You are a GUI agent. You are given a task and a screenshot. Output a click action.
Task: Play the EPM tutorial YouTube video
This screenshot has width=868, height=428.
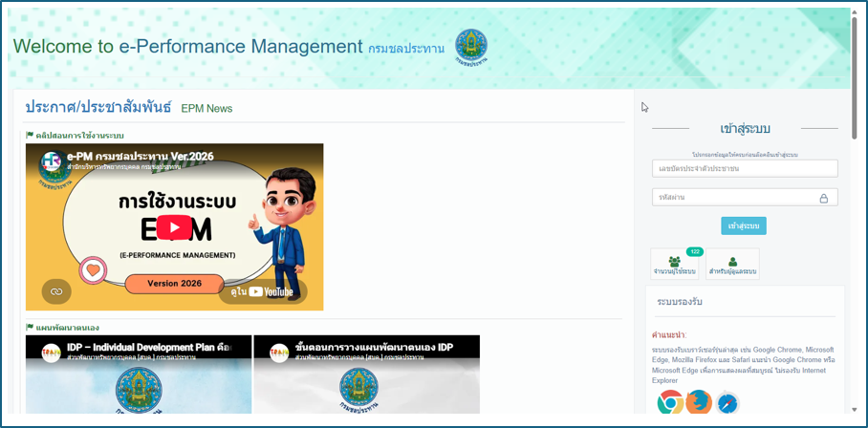[174, 227]
